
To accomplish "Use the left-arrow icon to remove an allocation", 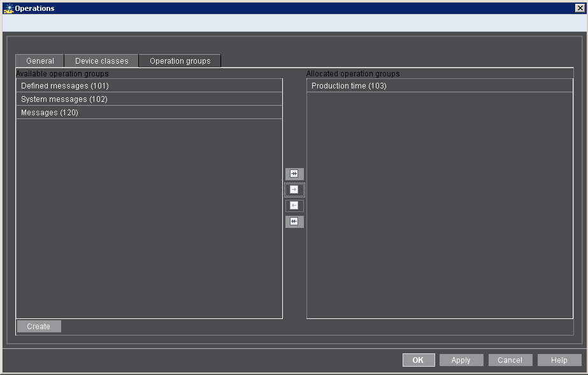I will (294, 205).
